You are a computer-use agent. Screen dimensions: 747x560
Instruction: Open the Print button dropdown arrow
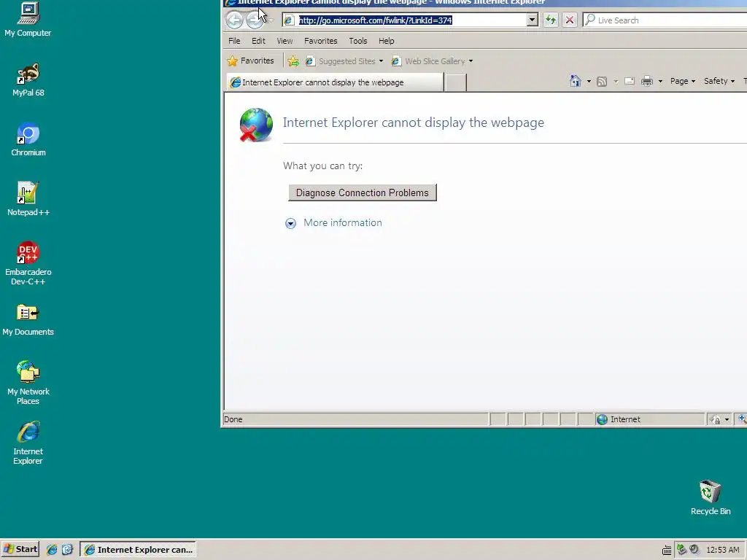click(x=660, y=82)
